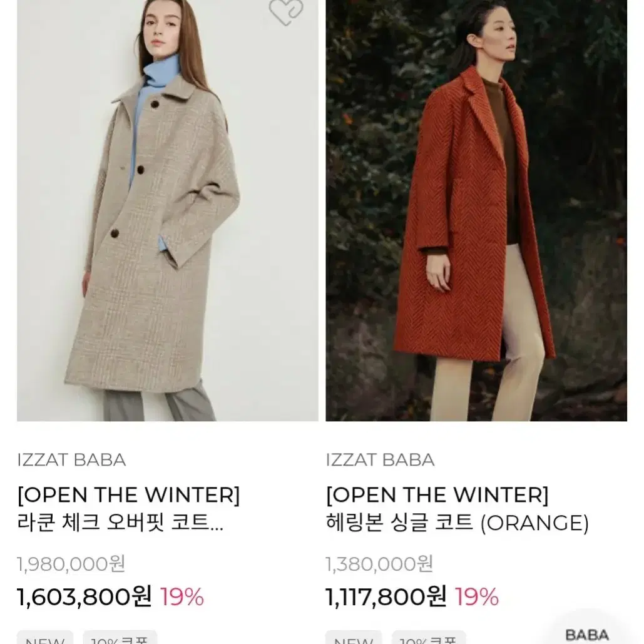The image size is (644, 644).
Task: Tap the floating BABA brand button
Action: 587,634
